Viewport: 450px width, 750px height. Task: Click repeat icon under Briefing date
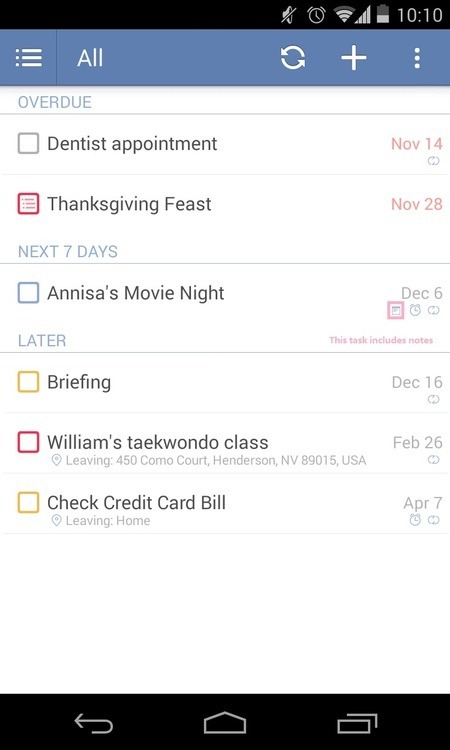point(433,399)
